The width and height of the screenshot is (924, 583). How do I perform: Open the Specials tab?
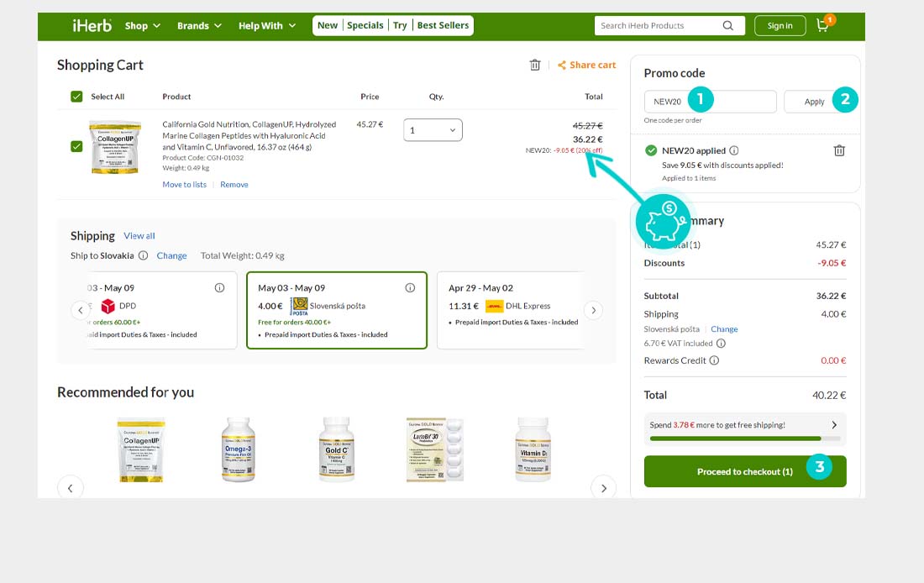(x=365, y=25)
